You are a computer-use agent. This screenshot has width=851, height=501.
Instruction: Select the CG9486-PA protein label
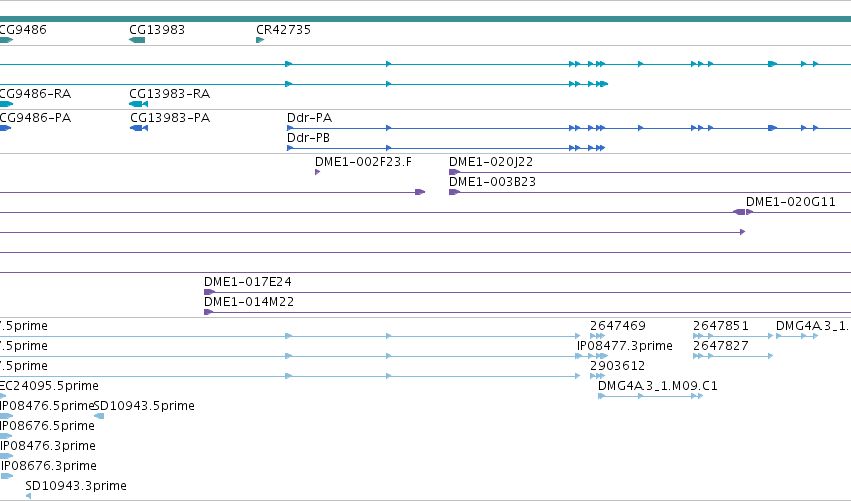35,118
